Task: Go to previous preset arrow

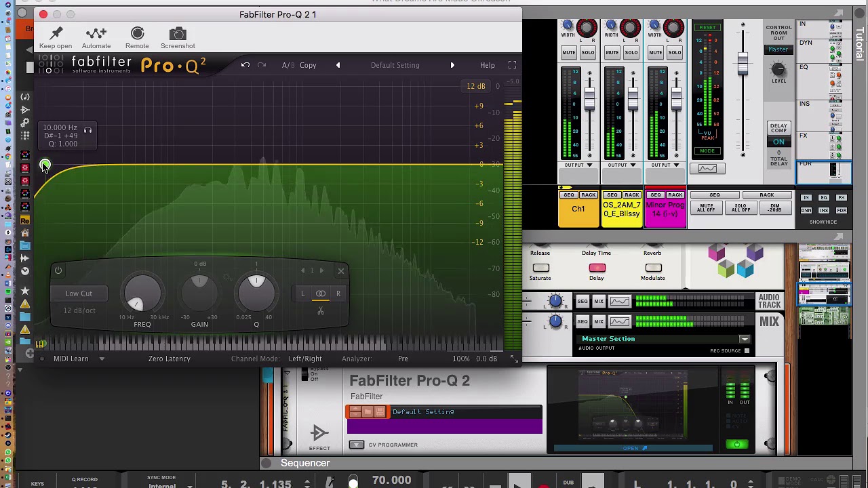Action: [x=338, y=65]
